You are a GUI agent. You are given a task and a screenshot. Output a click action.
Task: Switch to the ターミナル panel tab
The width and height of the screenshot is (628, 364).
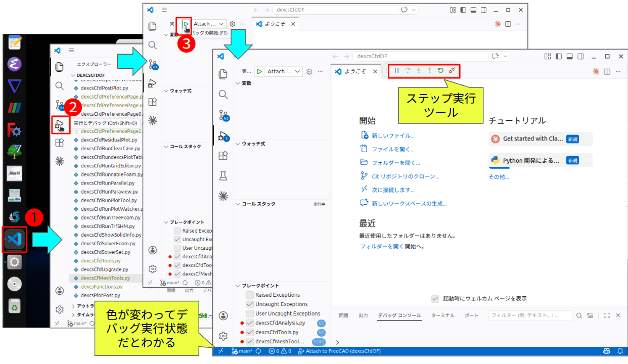pyautogui.click(x=442, y=315)
